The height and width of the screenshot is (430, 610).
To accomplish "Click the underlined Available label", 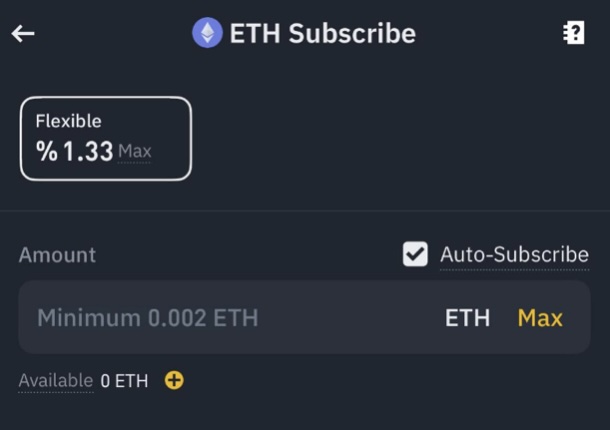I will coord(55,381).
